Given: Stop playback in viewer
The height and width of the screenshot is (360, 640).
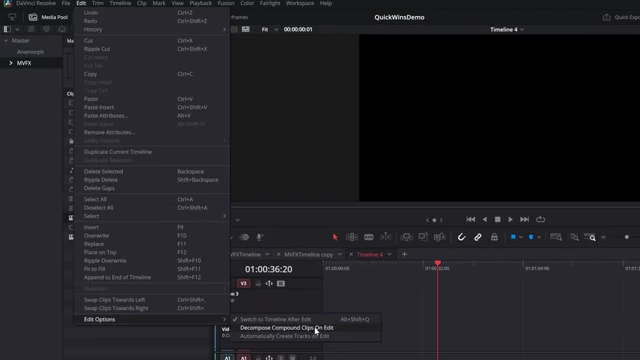Looking at the screenshot, I should (x=498, y=220).
